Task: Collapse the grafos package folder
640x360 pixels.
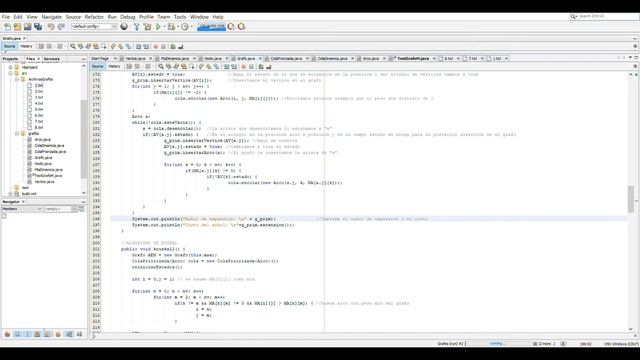Action: (x=17, y=133)
